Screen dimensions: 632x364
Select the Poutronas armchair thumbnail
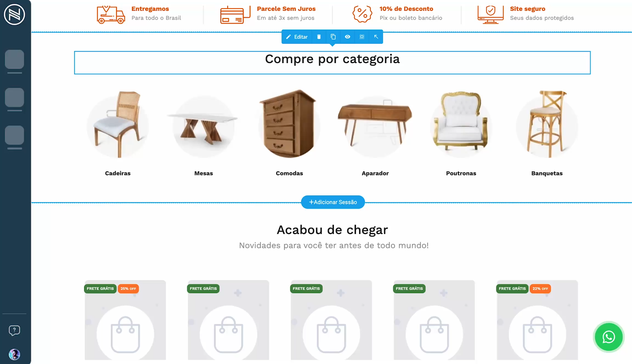point(461,124)
